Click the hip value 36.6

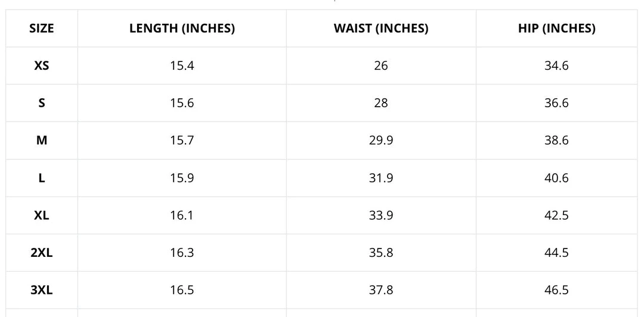coord(556,103)
